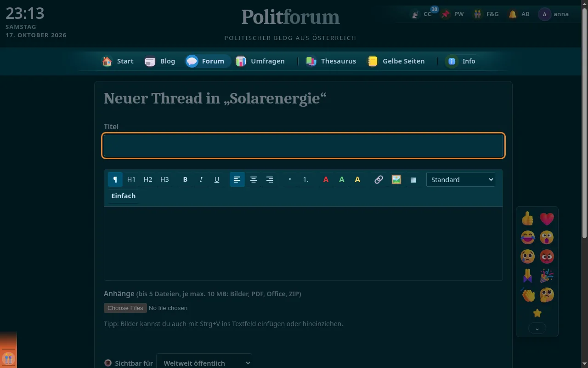The image size is (588, 368).
Task: Apply H1 heading format
Action: 131,179
